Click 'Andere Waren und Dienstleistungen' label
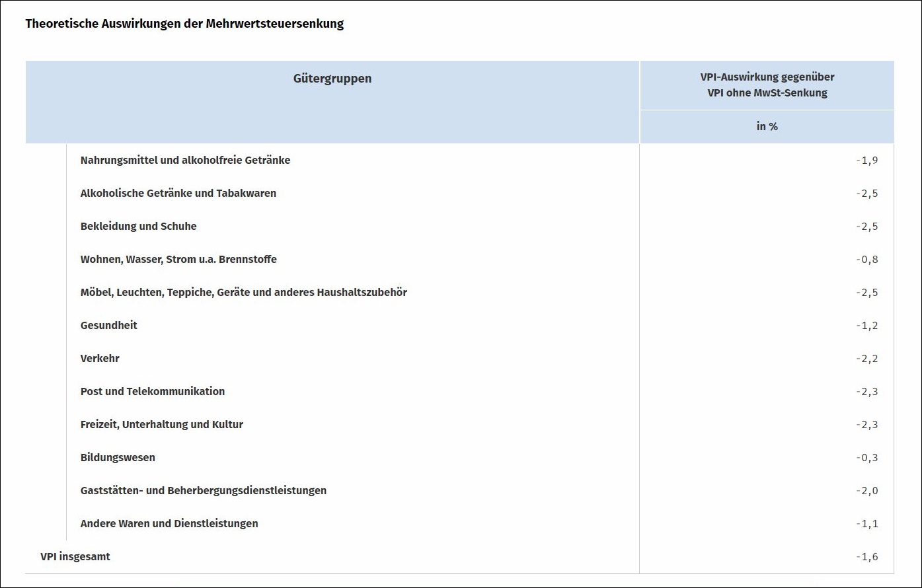This screenshot has height=588, width=922. pyautogui.click(x=169, y=523)
